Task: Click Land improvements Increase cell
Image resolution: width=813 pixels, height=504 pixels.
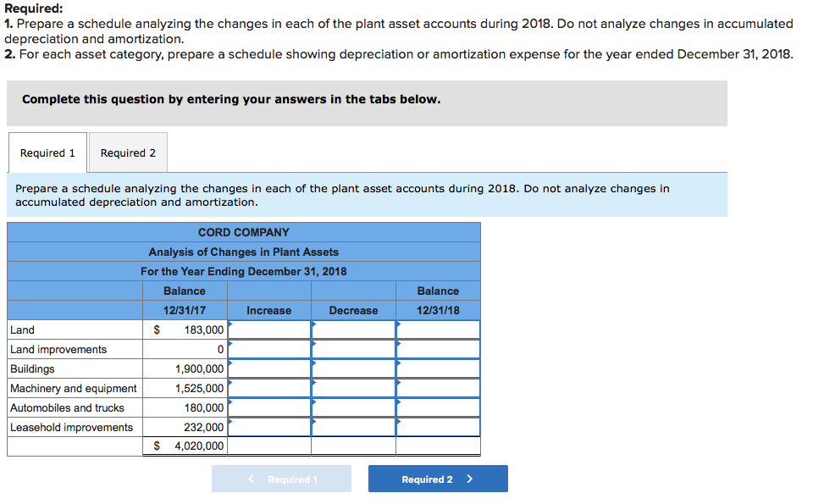Action: 269,350
